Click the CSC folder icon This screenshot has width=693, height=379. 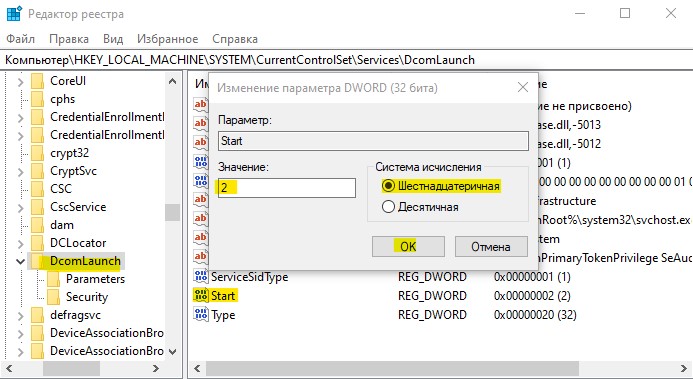point(38,189)
